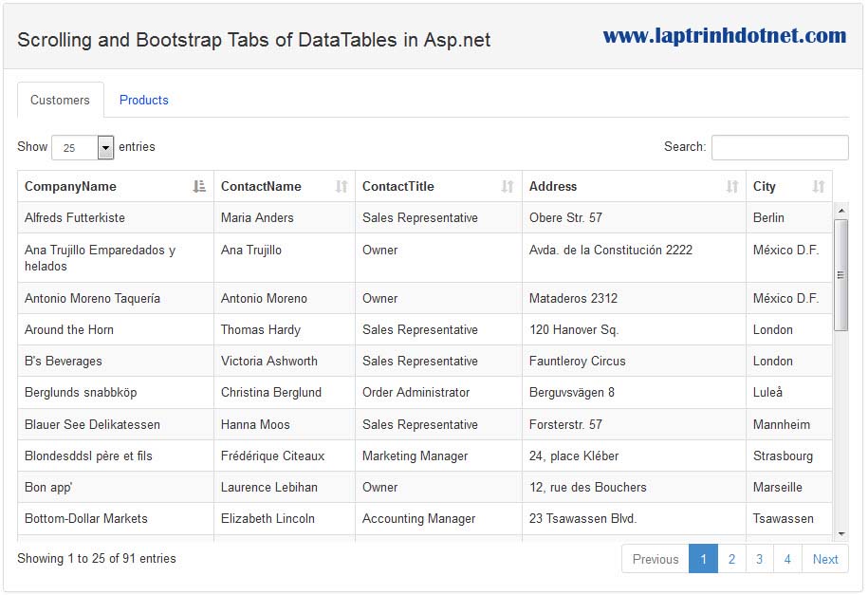
Task: Click the current page 1 button
Action: 703,559
